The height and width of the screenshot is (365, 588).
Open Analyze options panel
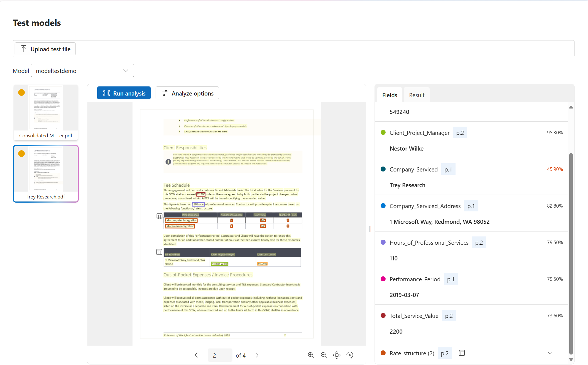tap(188, 93)
